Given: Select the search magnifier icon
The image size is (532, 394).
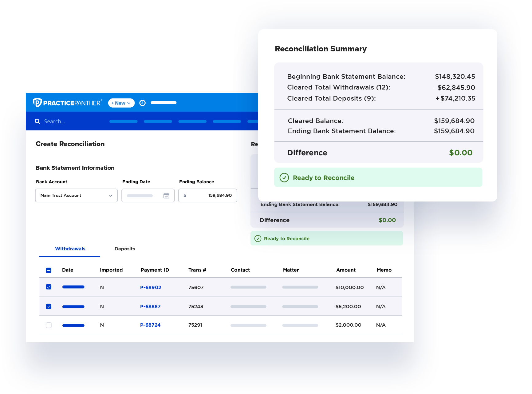Looking at the screenshot, I should click(x=37, y=121).
